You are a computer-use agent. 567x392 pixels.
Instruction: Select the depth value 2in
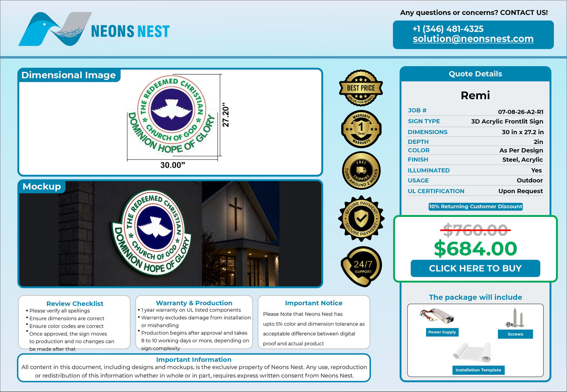point(538,142)
